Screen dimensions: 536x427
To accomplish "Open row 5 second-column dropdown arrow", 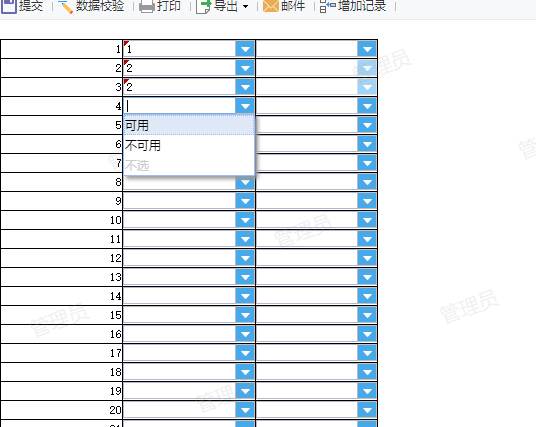I will point(367,125).
